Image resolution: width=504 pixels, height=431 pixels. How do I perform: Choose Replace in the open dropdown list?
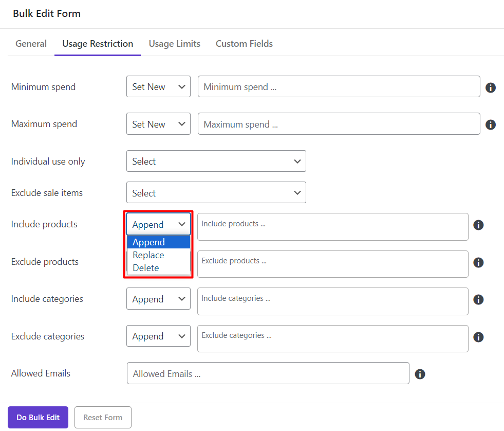tap(148, 255)
